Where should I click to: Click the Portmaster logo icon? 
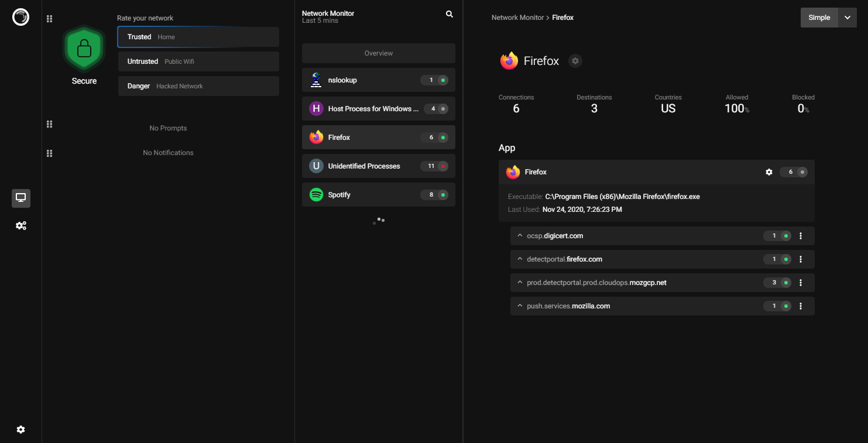(x=20, y=18)
